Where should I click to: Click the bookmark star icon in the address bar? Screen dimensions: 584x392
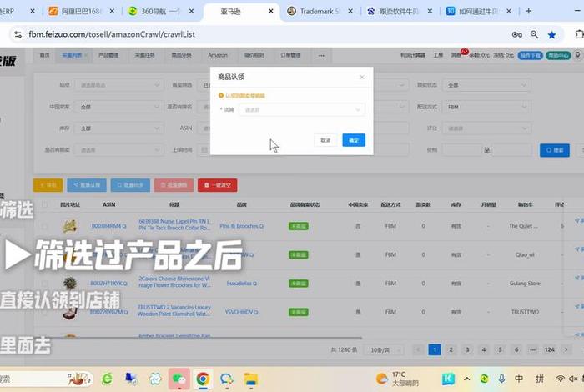(x=551, y=35)
